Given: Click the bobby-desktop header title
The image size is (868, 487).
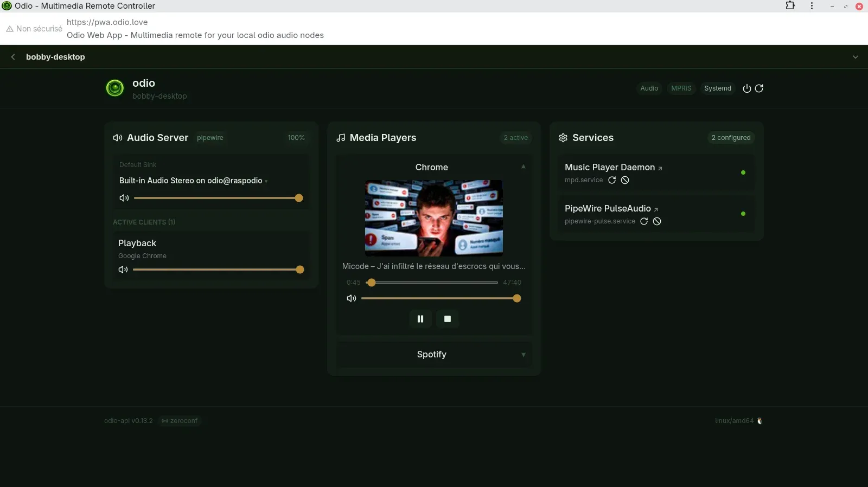Looking at the screenshot, I should coord(55,57).
